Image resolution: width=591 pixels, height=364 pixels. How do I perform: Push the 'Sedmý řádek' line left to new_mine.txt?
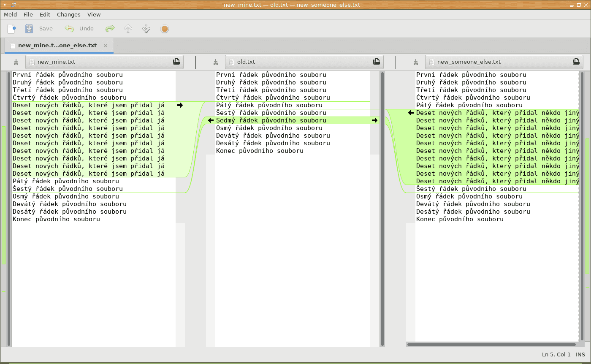[211, 120]
